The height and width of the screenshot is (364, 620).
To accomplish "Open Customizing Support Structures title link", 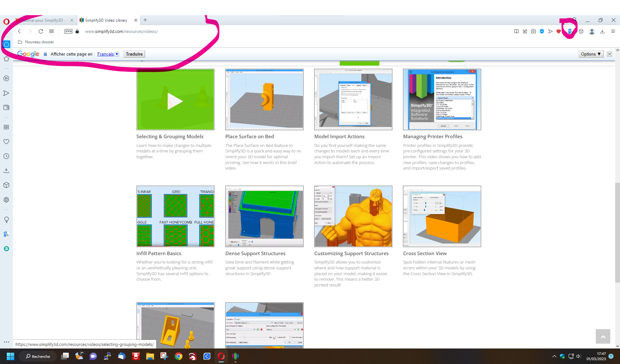I will pos(351,254).
